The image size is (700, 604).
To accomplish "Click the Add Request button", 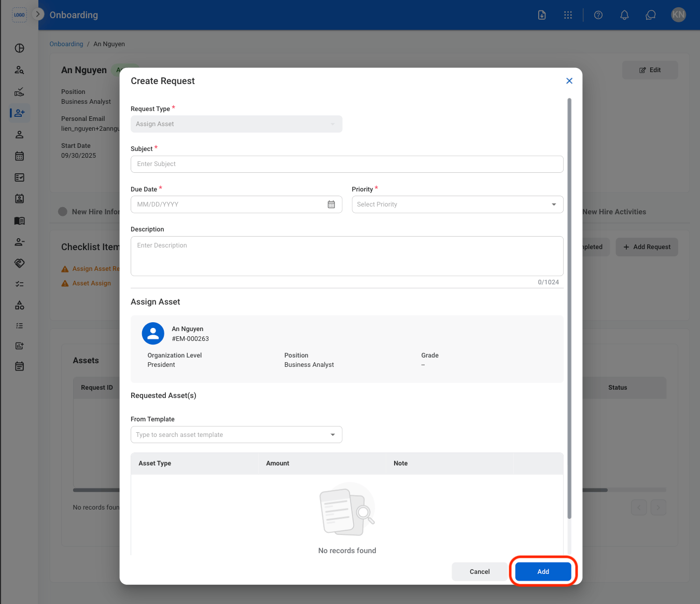I will click(647, 247).
